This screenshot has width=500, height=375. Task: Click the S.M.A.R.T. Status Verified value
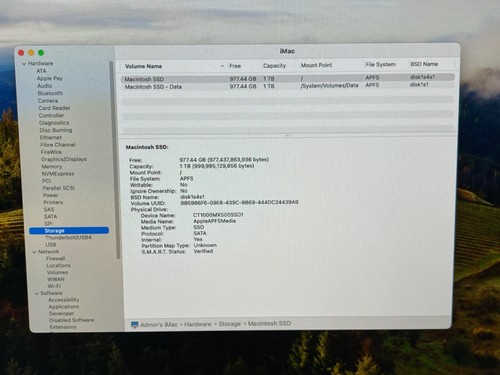(203, 251)
